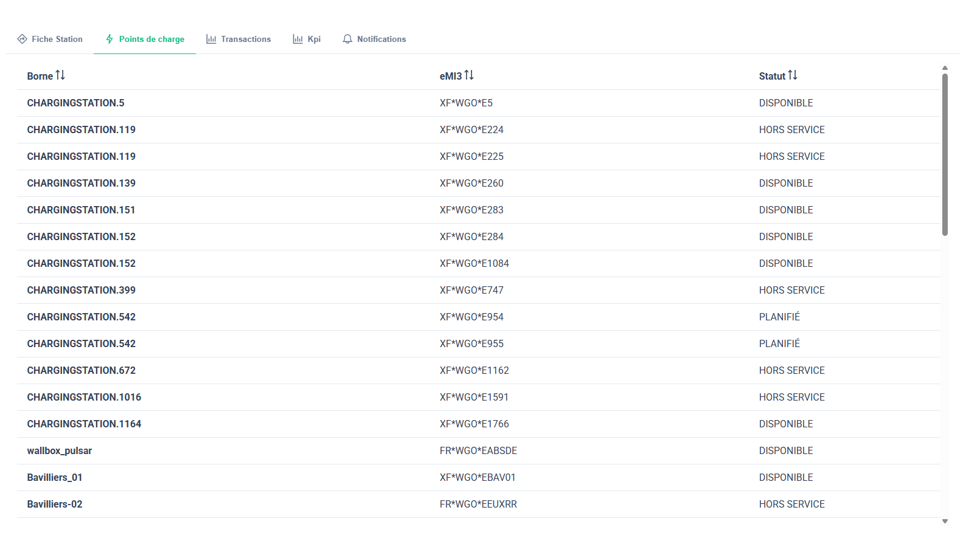Sort table by eMI3 column arrows

(x=469, y=75)
